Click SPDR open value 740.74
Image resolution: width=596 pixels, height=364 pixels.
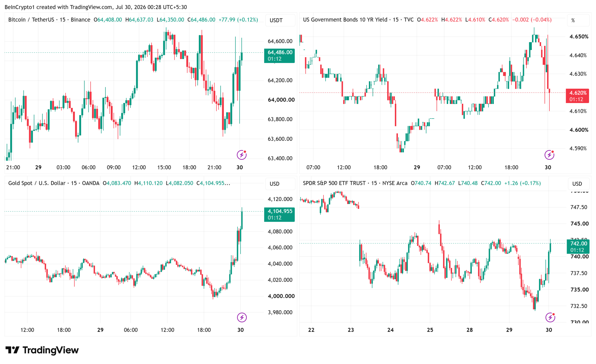click(423, 183)
